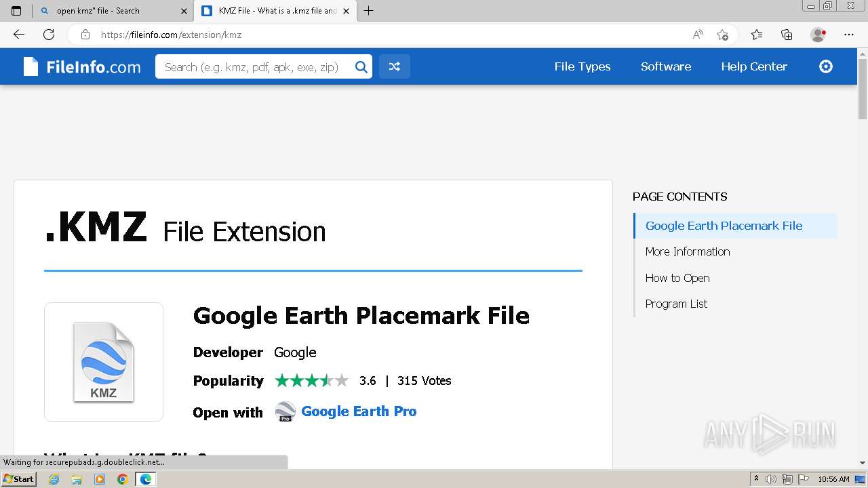Screen dimensions: 868x488
Task: Open Internet Explorer from taskbar
Action: 54,479
